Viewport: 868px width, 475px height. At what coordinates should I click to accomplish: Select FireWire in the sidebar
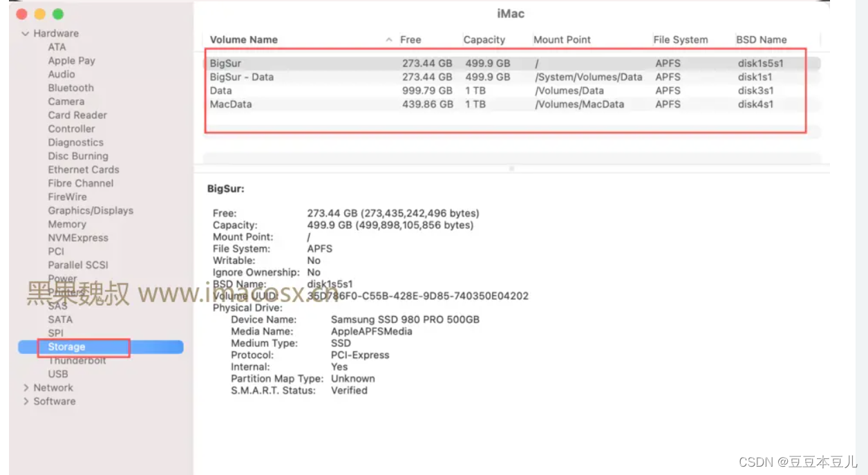(67, 197)
